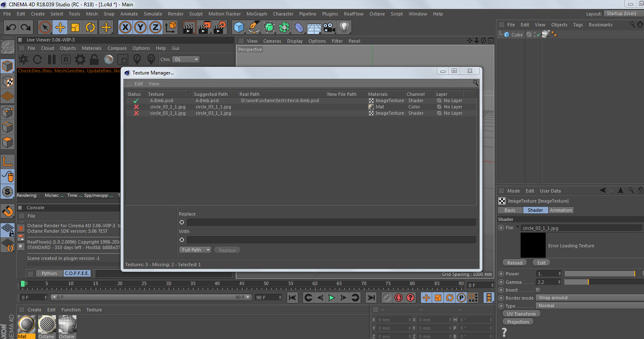Toggle the No Layer checkbox in the Mat row

pos(439,107)
